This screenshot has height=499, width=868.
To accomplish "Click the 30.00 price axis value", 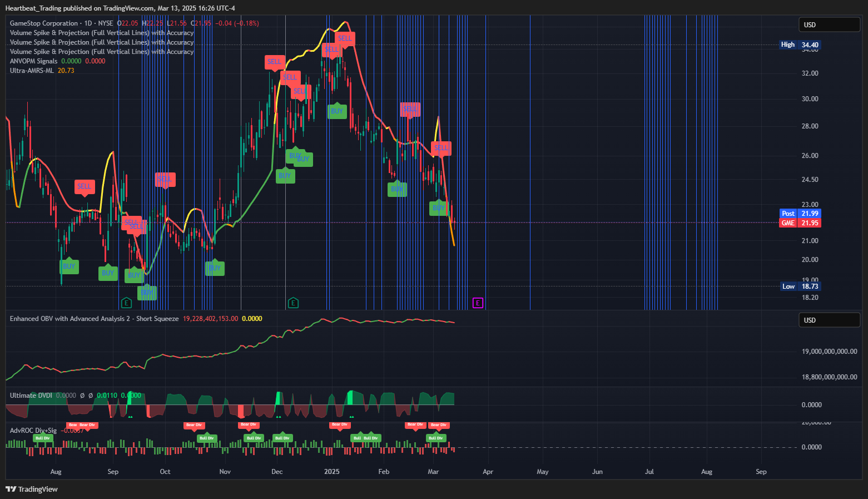I will pyautogui.click(x=810, y=99).
